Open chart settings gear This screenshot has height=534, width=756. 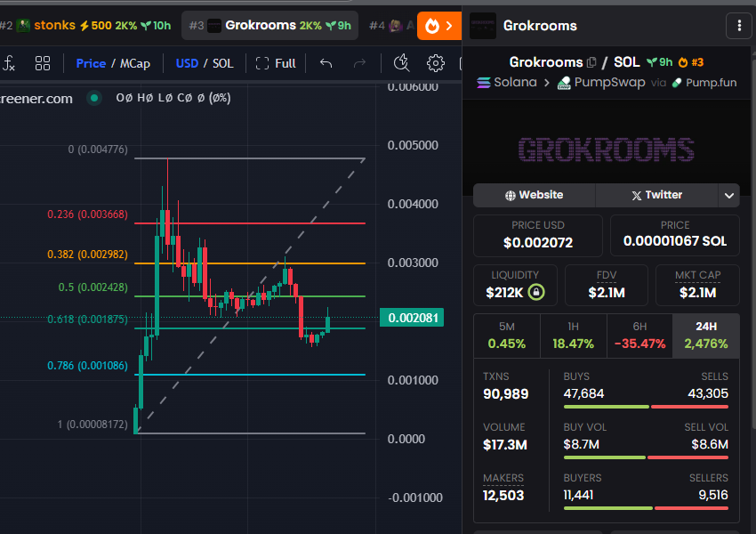pos(436,63)
